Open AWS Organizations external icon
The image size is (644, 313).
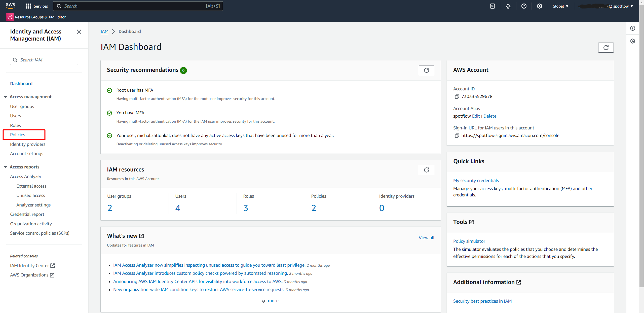click(52, 275)
